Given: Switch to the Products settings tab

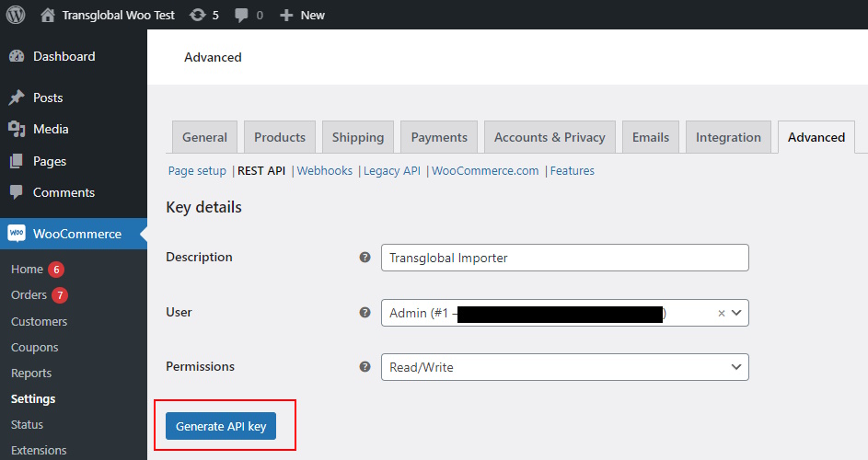Looking at the screenshot, I should coord(280,137).
